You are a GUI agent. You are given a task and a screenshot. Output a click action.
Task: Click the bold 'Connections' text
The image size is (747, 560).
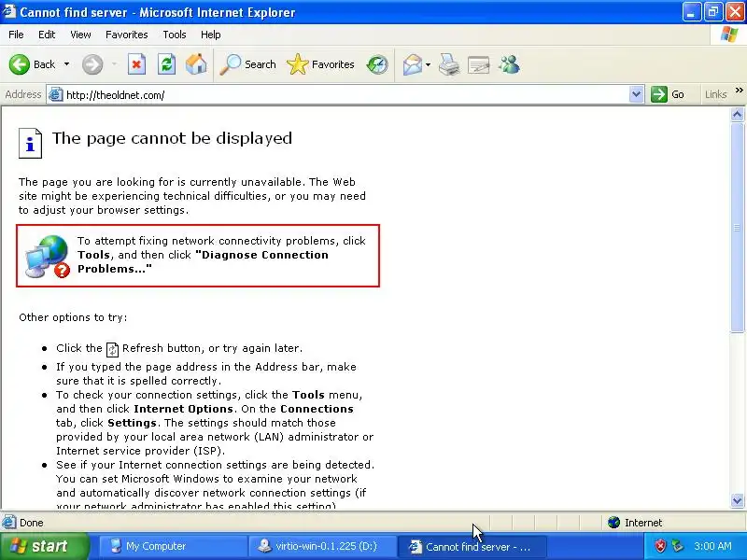(317, 409)
